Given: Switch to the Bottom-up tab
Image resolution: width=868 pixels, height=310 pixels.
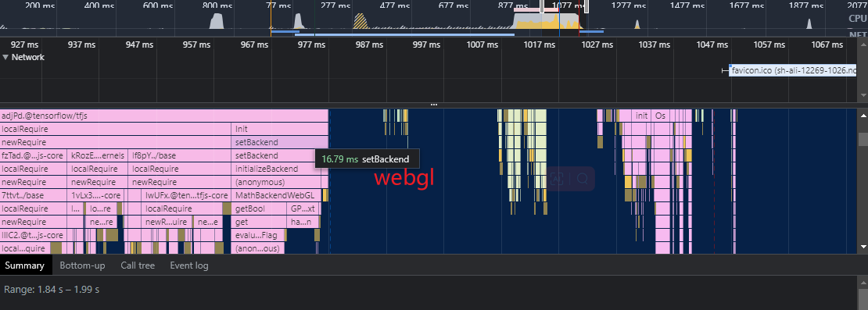Looking at the screenshot, I should (x=82, y=265).
